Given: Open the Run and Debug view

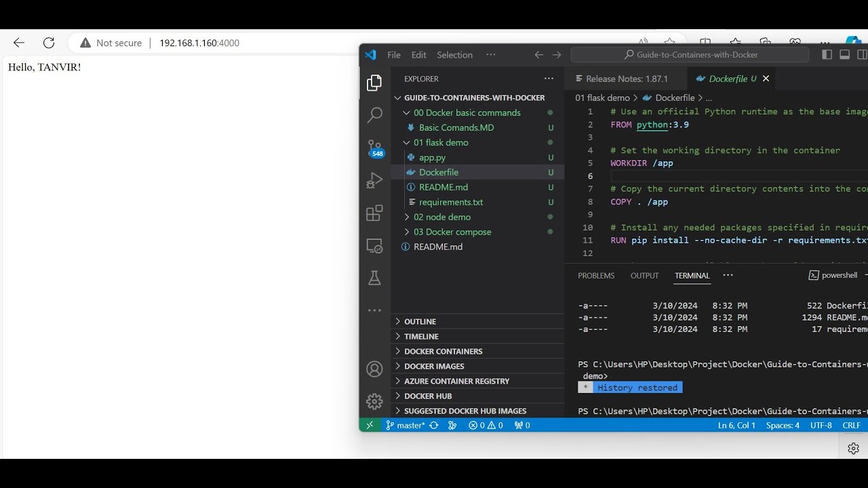Looking at the screenshot, I should coord(374,180).
